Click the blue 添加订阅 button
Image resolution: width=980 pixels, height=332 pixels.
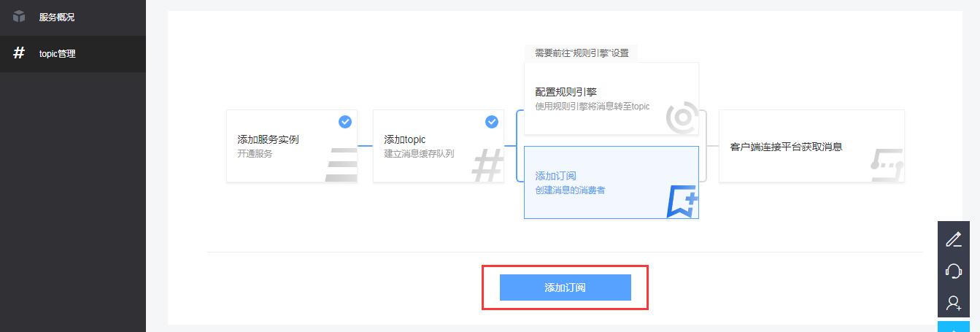point(565,287)
